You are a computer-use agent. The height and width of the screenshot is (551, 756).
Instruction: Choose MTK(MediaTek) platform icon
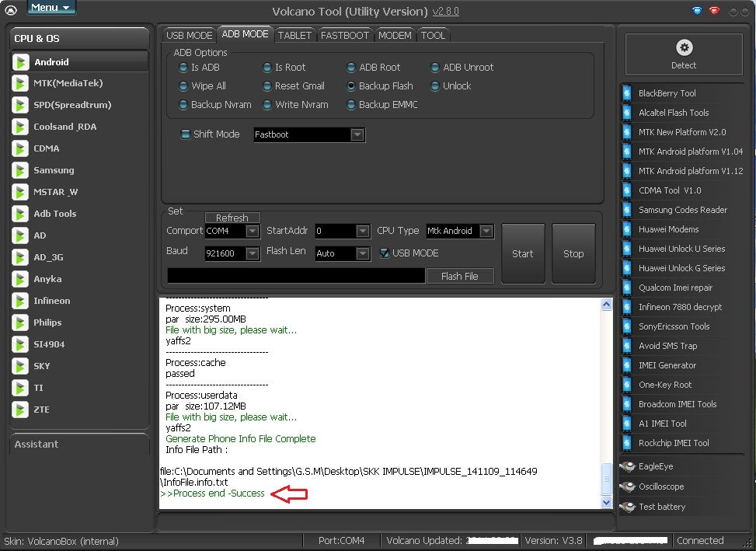(21, 83)
